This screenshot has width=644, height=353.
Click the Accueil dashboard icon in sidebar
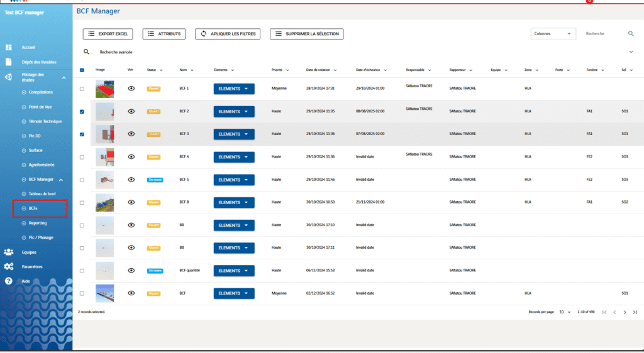(x=9, y=48)
